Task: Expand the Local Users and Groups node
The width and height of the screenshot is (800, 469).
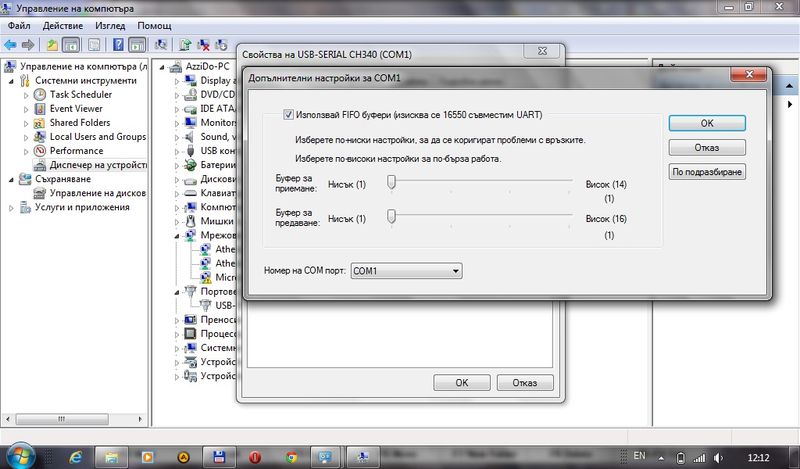Action: click(27, 137)
